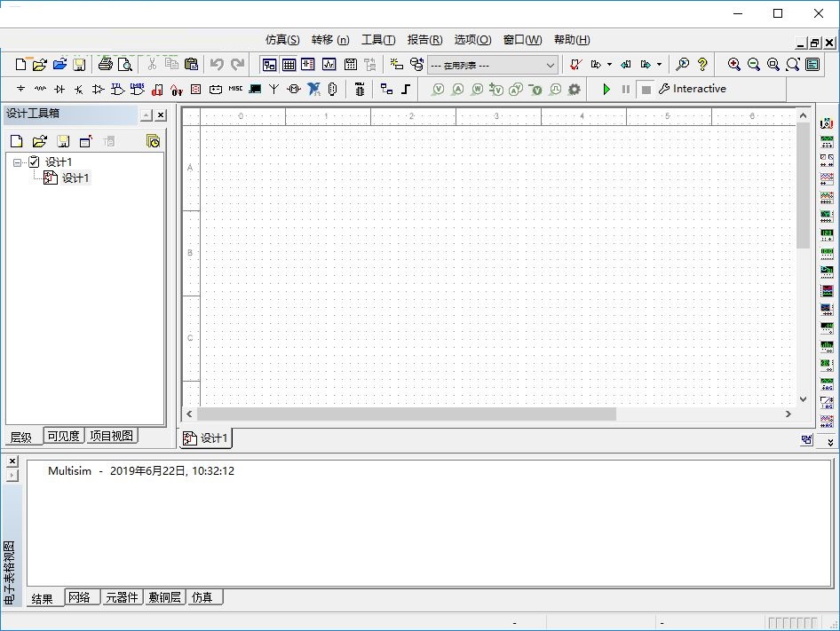Click the Interactive simulation settings button
This screenshot has height=631, width=840.
point(693,89)
